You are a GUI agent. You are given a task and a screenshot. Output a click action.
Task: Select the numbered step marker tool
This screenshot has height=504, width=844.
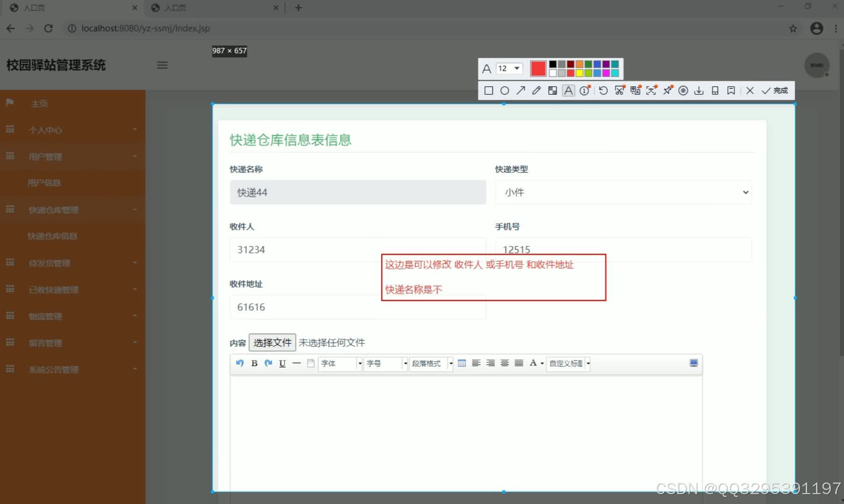pos(585,91)
